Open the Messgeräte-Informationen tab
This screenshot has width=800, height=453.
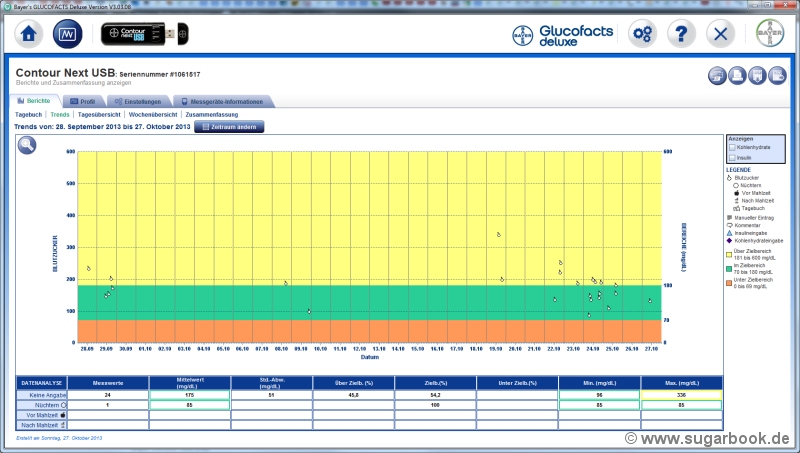(224, 101)
